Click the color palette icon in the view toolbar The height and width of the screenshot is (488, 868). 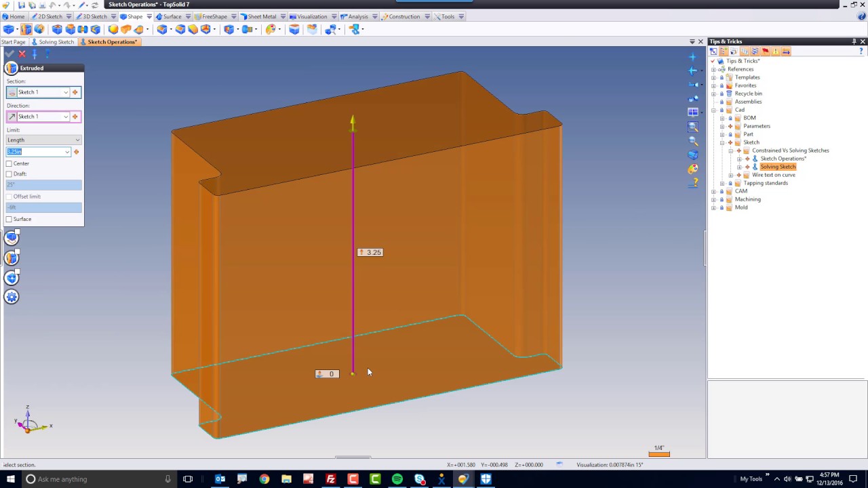point(693,169)
